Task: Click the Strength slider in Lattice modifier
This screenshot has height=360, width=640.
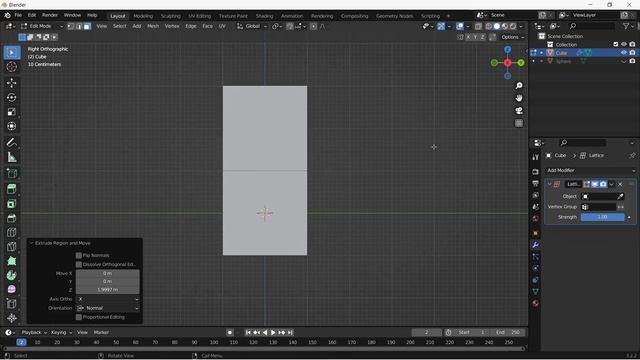Action: 602,217
